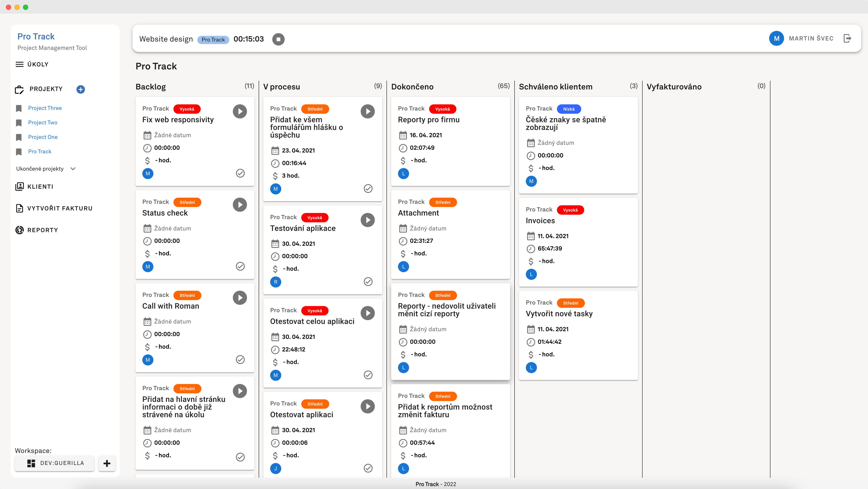Click the add workspace plus button
Screen dimensions: 868x489
point(107,463)
